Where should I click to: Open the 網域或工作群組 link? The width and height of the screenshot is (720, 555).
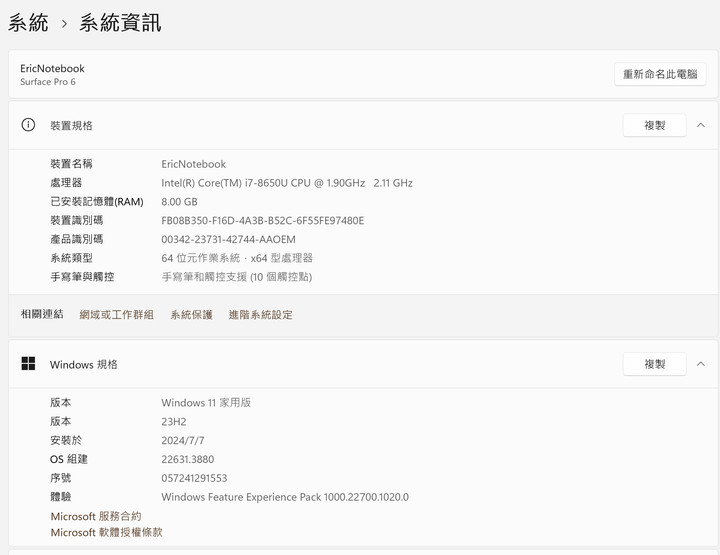(116, 314)
